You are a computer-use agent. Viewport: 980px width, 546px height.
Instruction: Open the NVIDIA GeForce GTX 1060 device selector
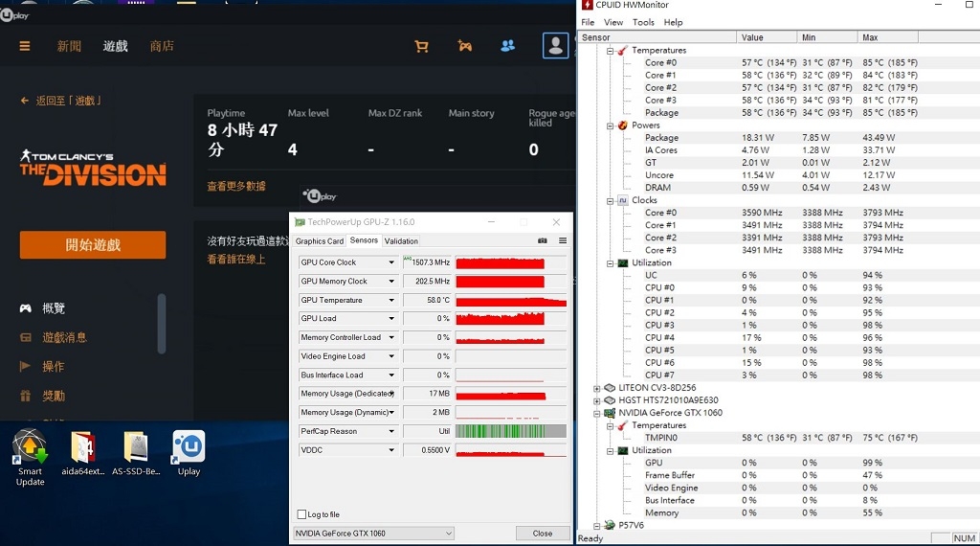[x=373, y=533]
